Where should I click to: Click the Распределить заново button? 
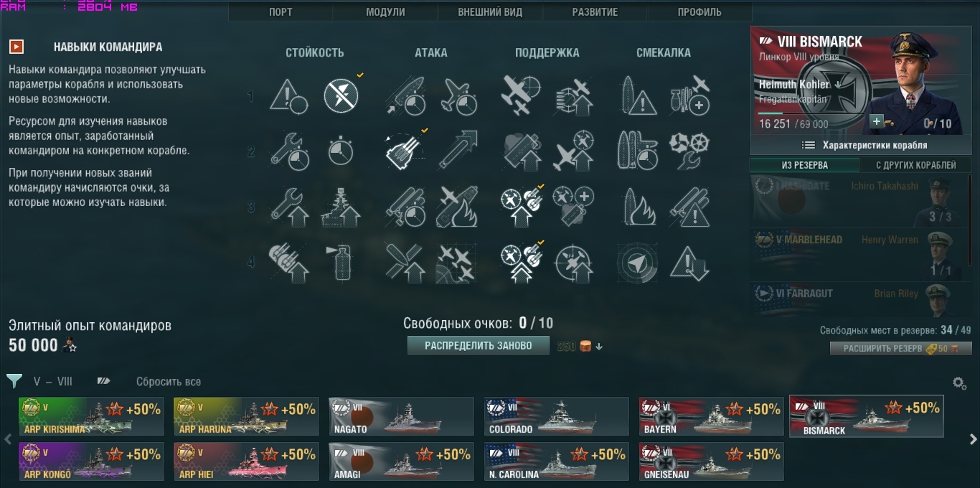point(479,346)
